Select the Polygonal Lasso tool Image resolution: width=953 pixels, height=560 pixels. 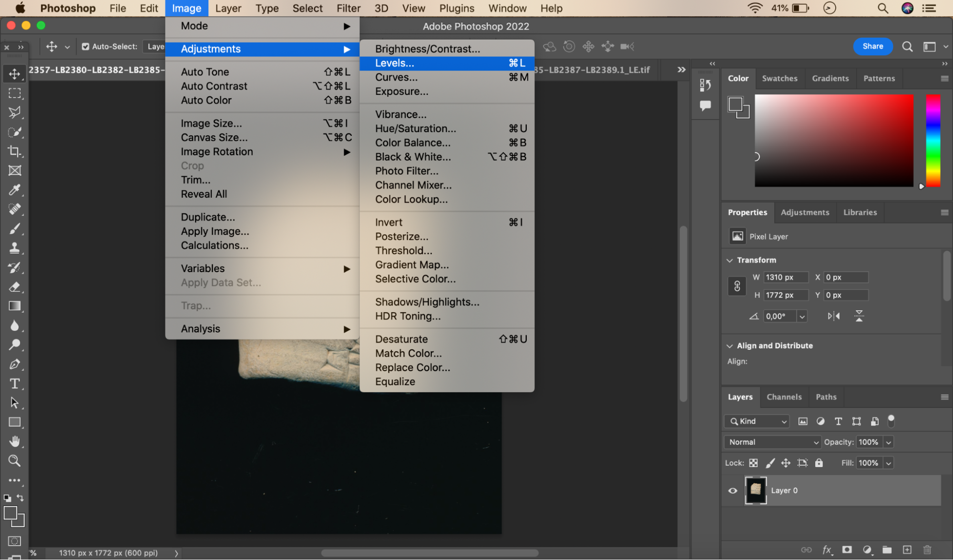[14, 112]
